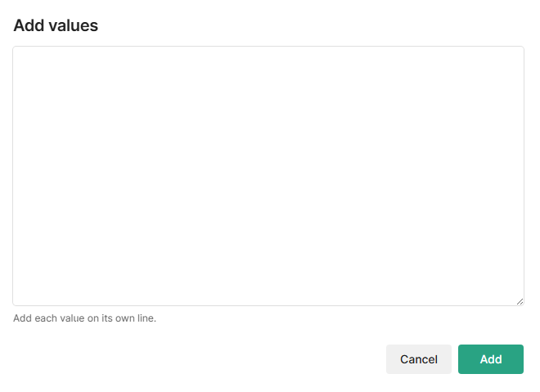Screen dimensions: 540x392
Task: Click the text area resize handle
Action: click(x=520, y=301)
